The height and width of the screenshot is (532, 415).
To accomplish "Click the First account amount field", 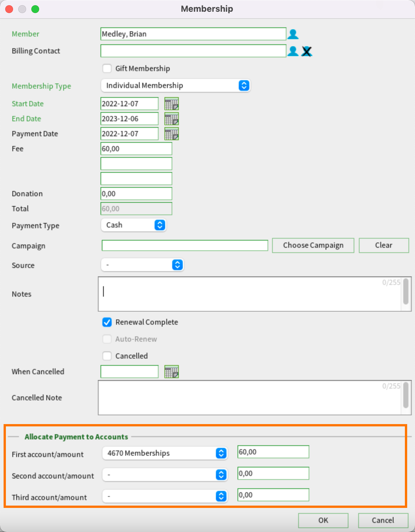I will (273, 452).
